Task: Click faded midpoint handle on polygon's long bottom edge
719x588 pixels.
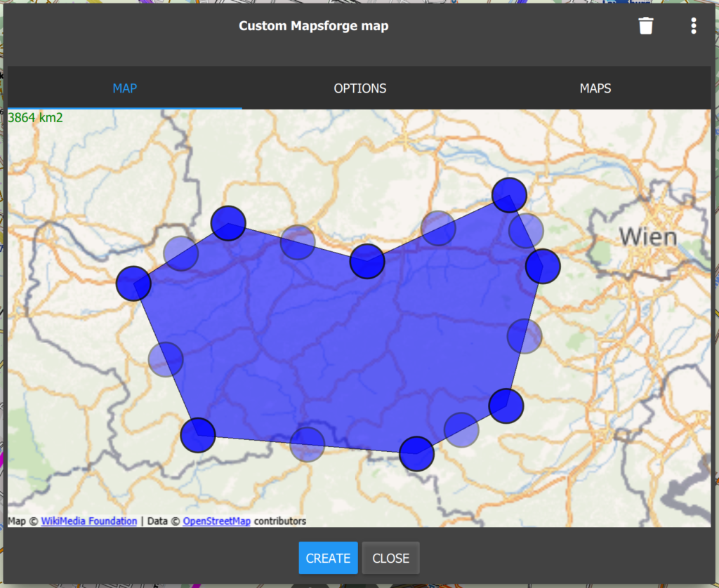Action: coord(308,444)
